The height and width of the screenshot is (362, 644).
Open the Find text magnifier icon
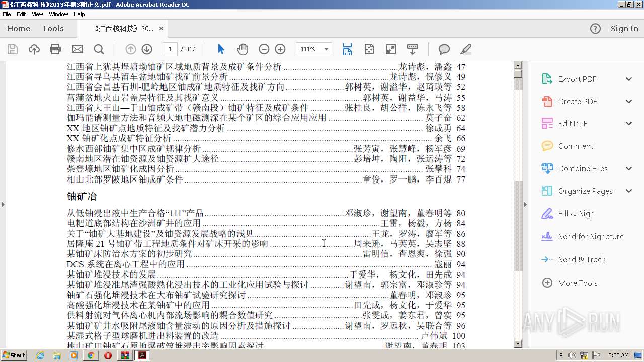pos(99,49)
